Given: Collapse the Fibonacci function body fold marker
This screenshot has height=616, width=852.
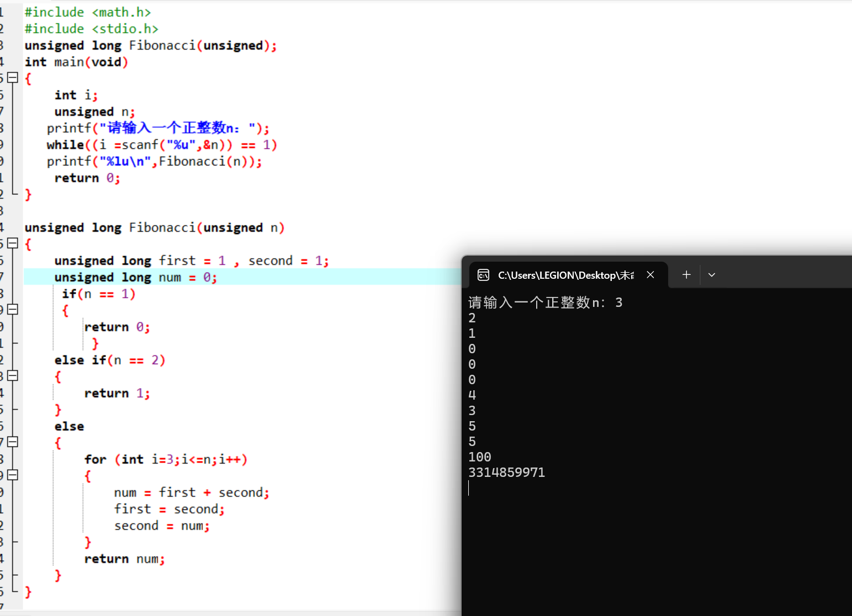Looking at the screenshot, I should click(x=13, y=243).
